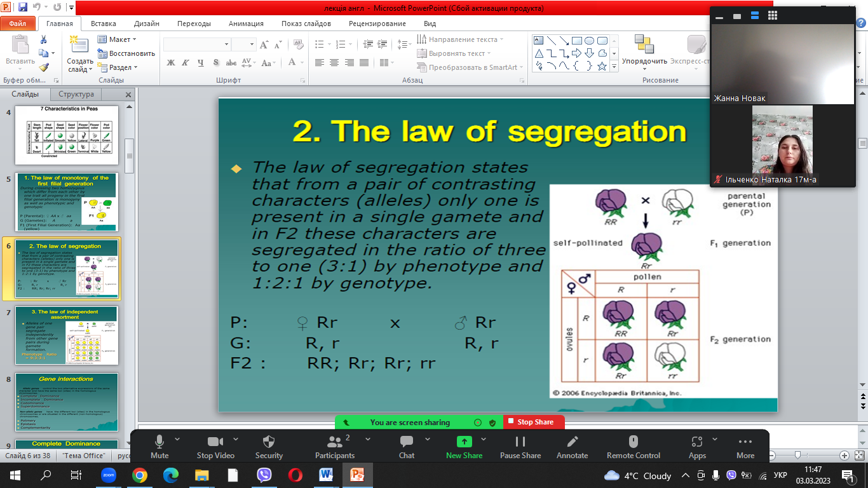Screen dimensions: 868x488
Task: Open the font size combo box dropdown
Action: coord(252,44)
